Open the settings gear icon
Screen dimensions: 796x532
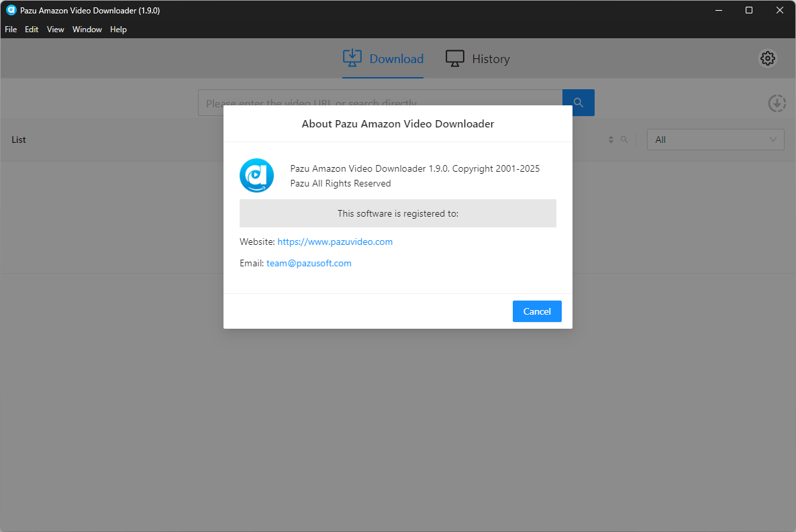(767, 58)
